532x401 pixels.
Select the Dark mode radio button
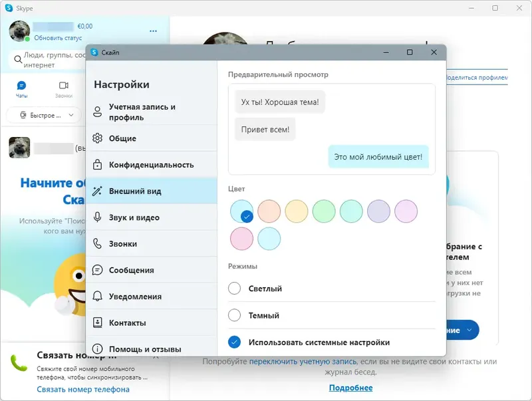click(x=235, y=315)
